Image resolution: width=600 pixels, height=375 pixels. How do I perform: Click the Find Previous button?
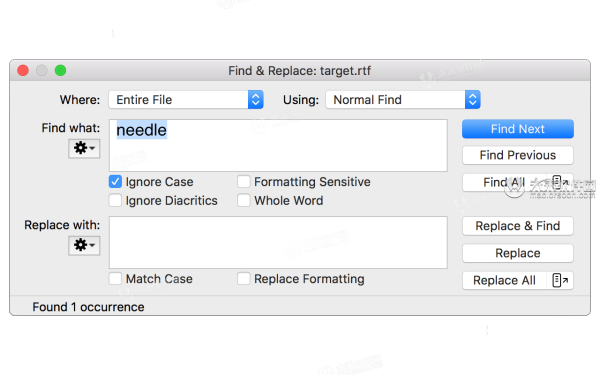[518, 155]
